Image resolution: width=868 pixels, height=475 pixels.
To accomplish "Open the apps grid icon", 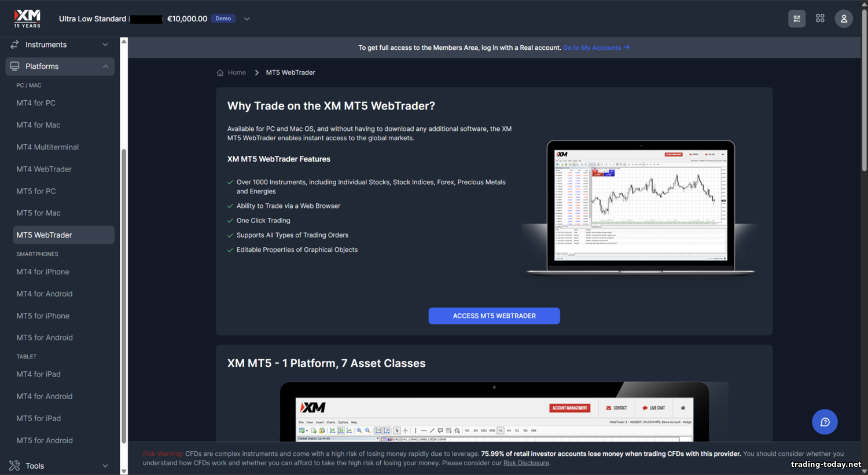I will pos(820,19).
